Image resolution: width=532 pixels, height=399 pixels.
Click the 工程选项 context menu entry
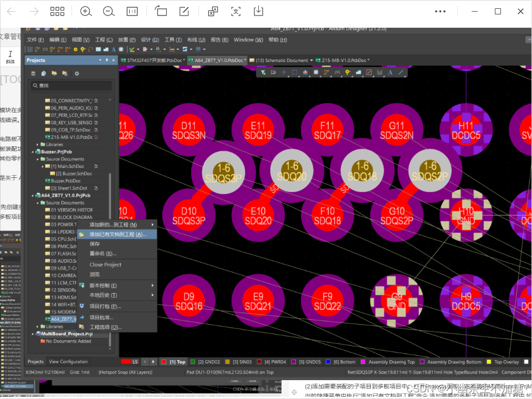click(x=105, y=327)
